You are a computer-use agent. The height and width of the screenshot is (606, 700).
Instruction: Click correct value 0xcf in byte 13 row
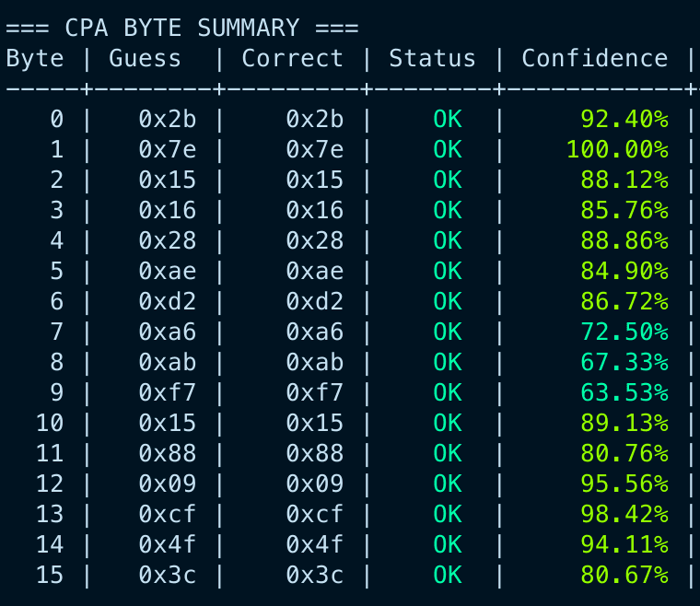point(315,514)
